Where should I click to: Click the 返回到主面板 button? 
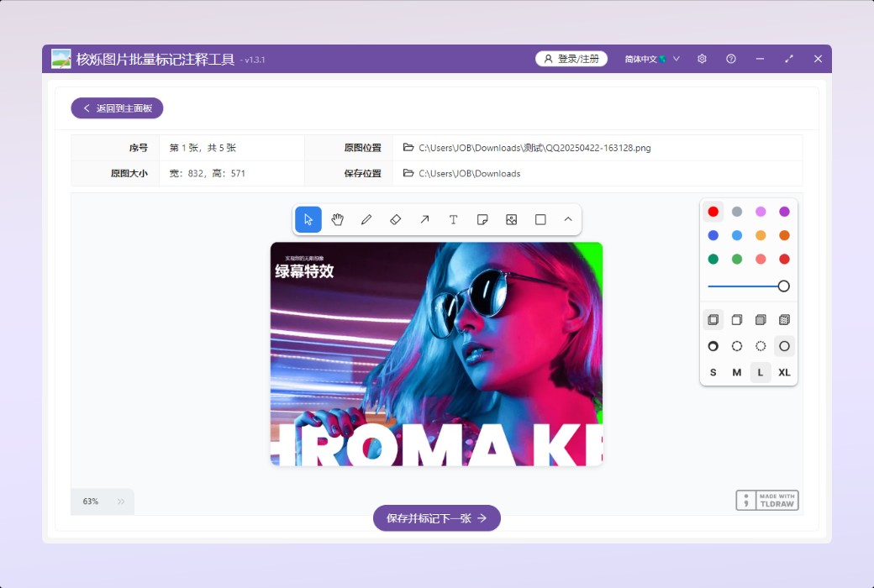(x=117, y=108)
